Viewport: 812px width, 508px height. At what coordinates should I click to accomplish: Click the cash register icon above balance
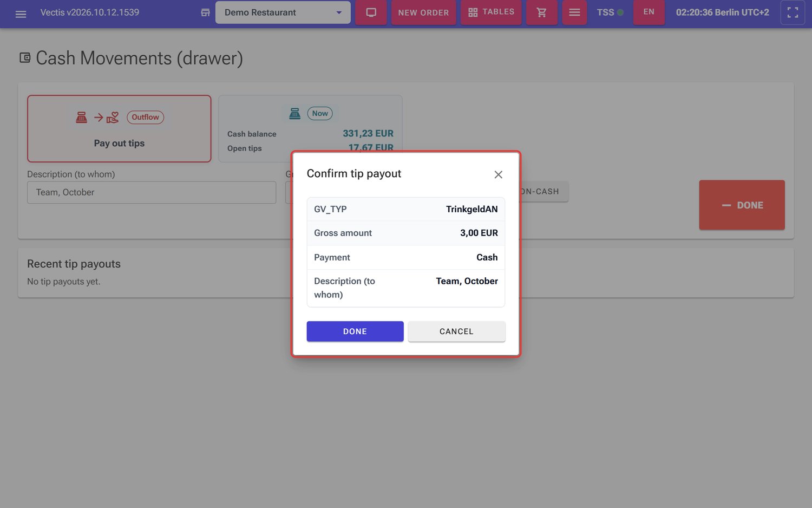click(x=294, y=113)
